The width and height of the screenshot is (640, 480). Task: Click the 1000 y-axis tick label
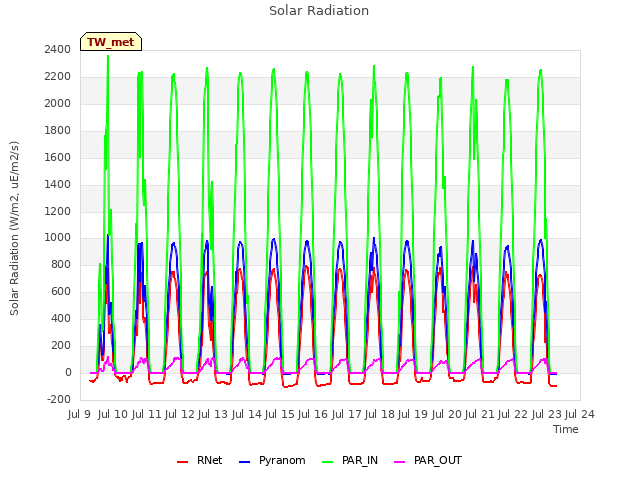tap(58, 238)
